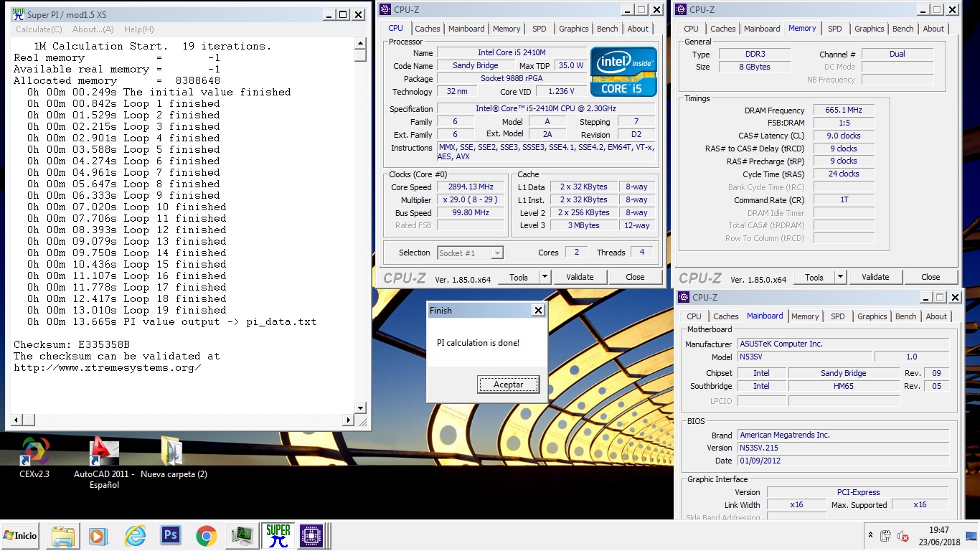Click the DRAM Frequency value 665.1 MHz
Screen dimensions: 980x551
point(844,110)
